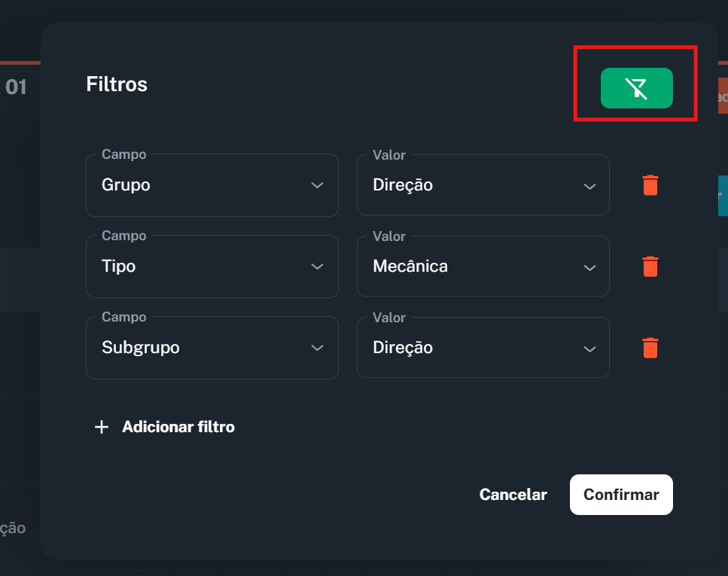Click the Valor input of the Tipo row
The image size is (728, 576).
(x=483, y=267)
